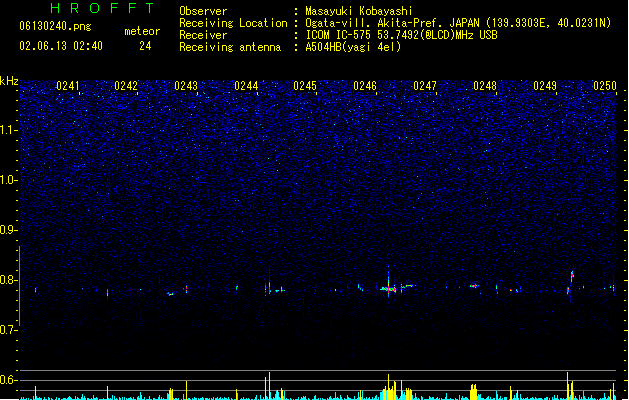Click the 0244 time marker
The image size is (629, 400).
tap(246, 86)
